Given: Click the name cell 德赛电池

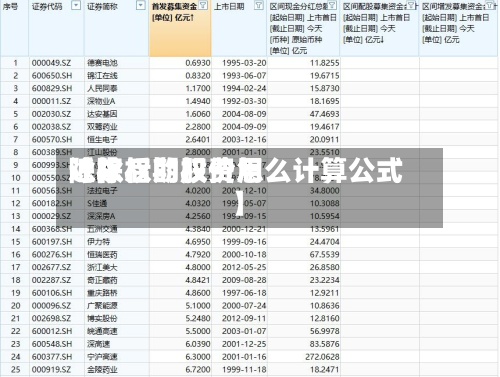Looking at the screenshot, I should 102,63.
